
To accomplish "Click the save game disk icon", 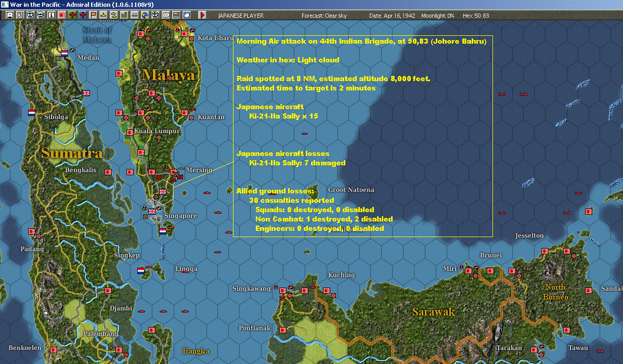I will (x=10, y=15).
